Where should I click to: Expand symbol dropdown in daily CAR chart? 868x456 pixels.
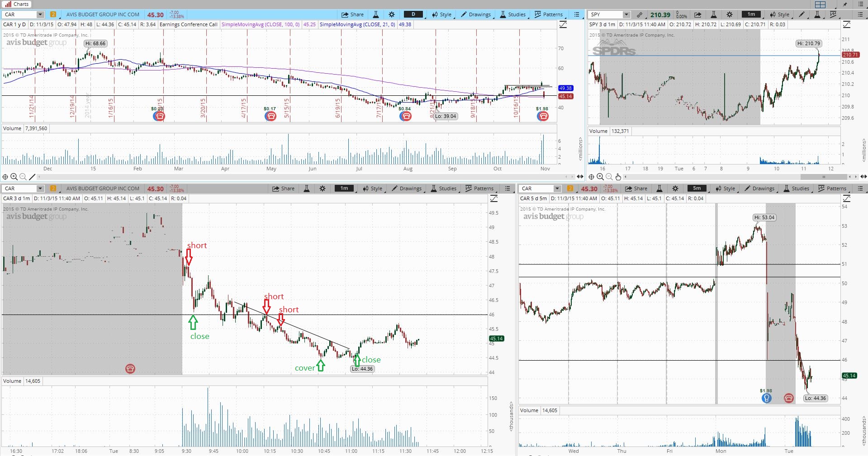click(40, 14)
